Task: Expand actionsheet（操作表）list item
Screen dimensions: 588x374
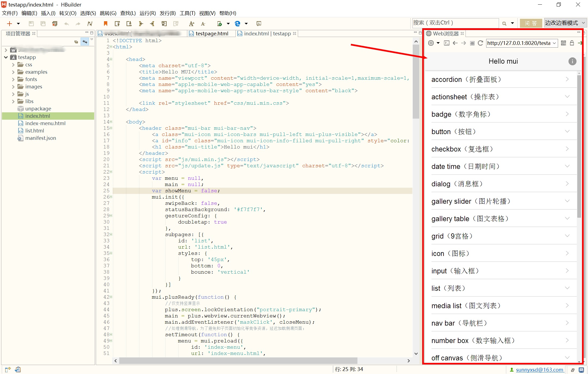Action: click(x=501, y=97)
